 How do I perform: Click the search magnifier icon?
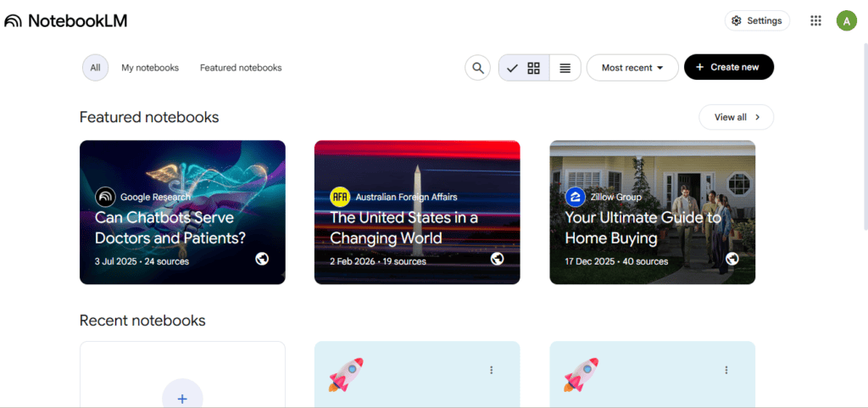pyautogui.click(x=478, y=68)
